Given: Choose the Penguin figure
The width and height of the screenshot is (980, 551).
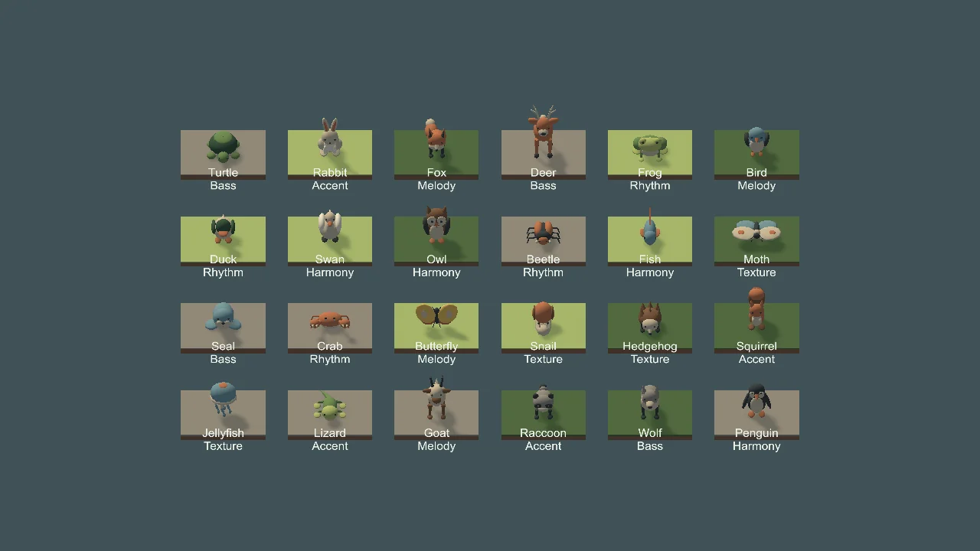Looking at the screenshot, I should 756,401.
